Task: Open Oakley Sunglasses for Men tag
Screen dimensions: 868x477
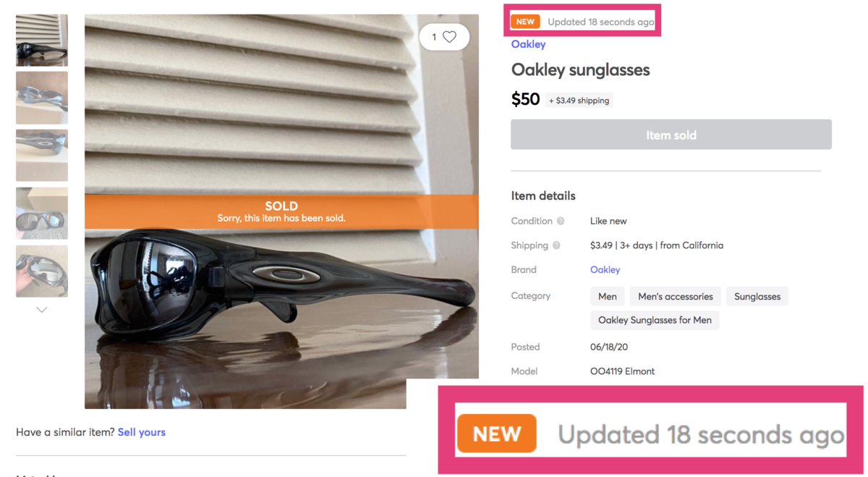Action: [x=655, y=320]
